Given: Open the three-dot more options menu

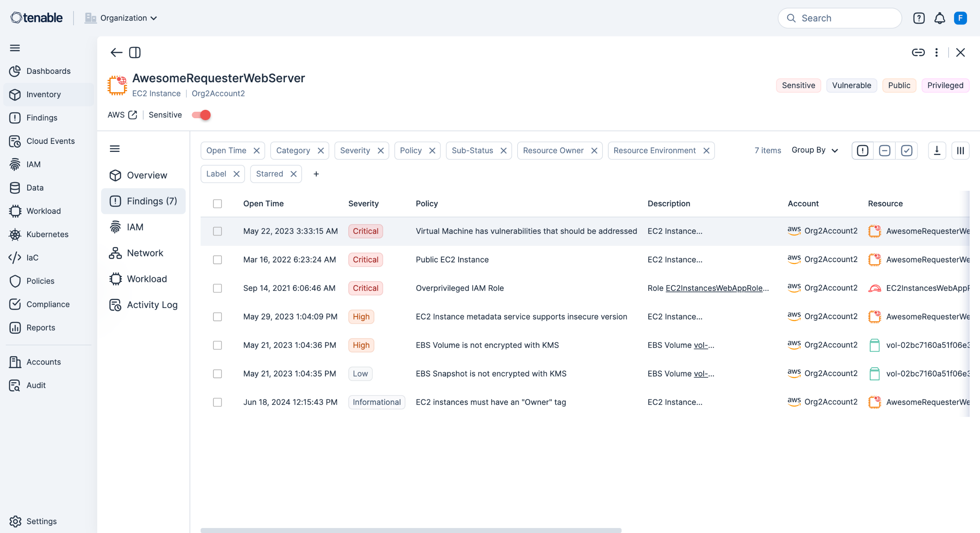Looking at the screenshot, I should coord(936,52).
